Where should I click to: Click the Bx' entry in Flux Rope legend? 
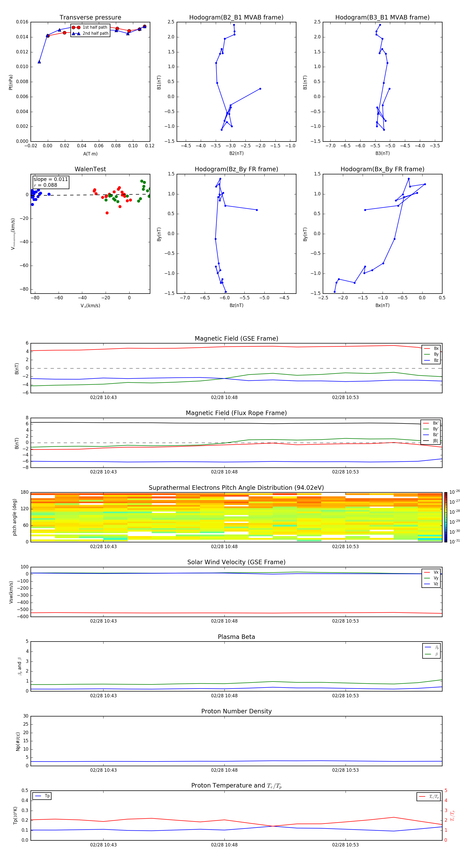(431, 423)
